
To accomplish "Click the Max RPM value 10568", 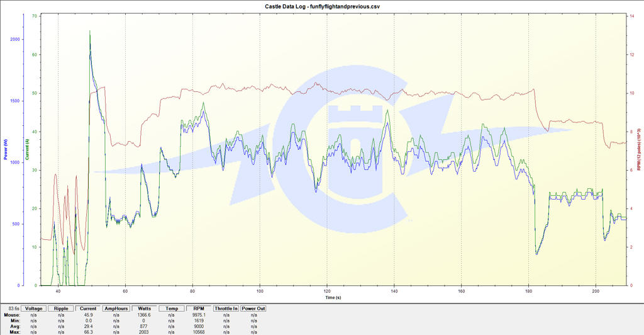I will [x=198, y=332].
